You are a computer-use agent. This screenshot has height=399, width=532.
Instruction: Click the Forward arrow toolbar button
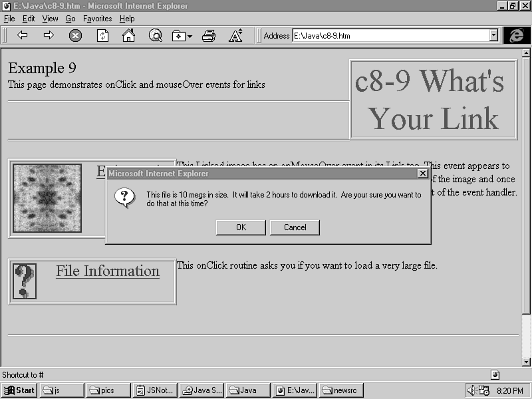coord(49,36)
